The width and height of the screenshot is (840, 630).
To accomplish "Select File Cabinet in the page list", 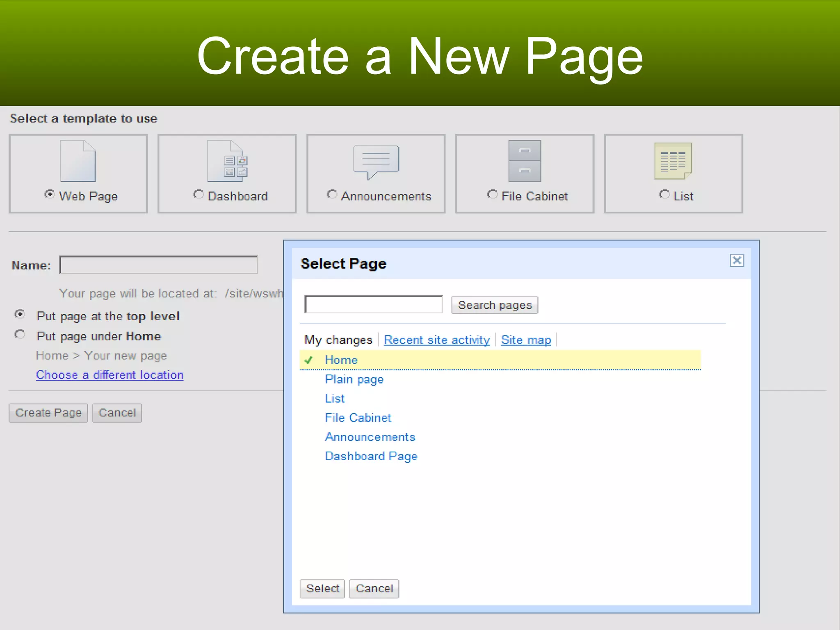I will tap(358, 418).
